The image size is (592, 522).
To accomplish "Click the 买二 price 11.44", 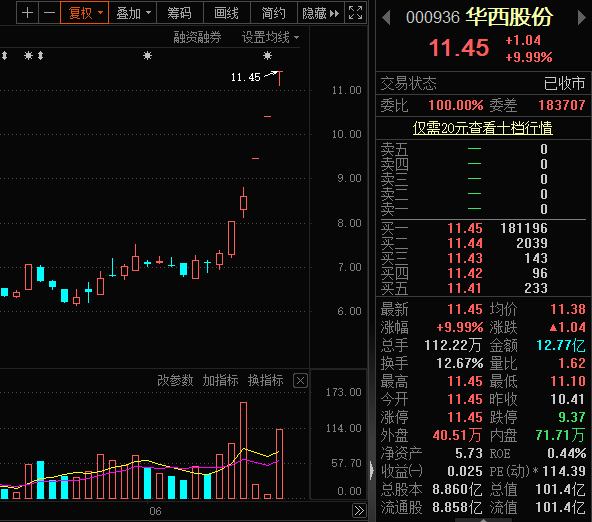I will pyautogui.click(x=465, y=243).
